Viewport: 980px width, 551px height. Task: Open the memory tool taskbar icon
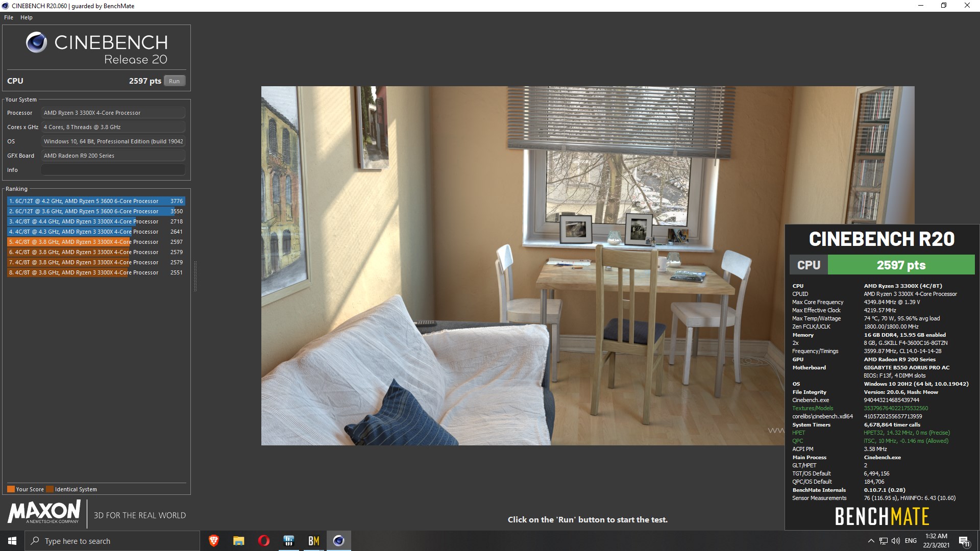288,541
